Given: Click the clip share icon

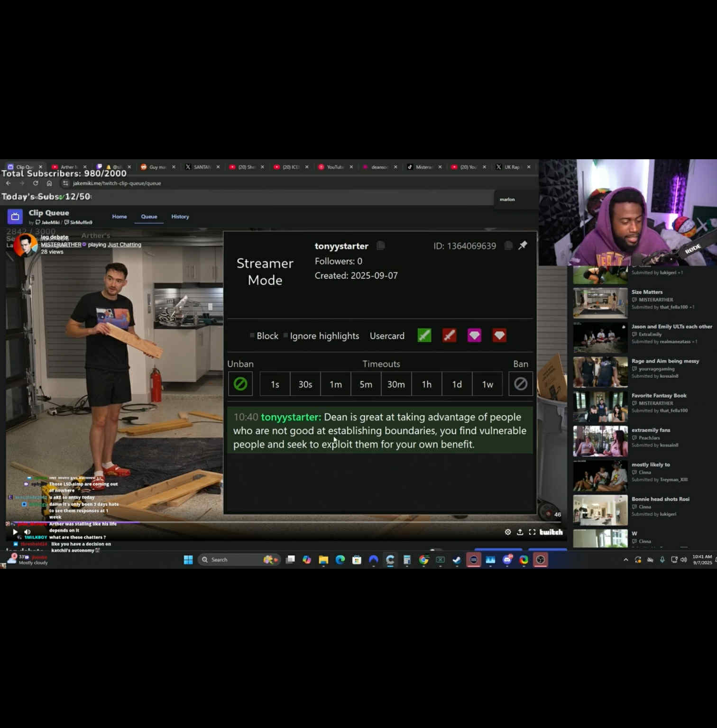Looking at the screenshot, I should (520, 532).
